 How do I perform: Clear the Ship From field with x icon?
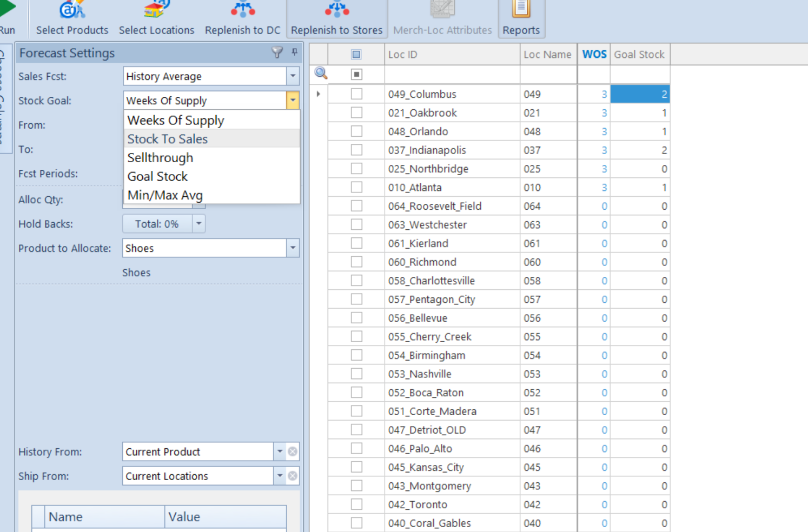[293, 476]
